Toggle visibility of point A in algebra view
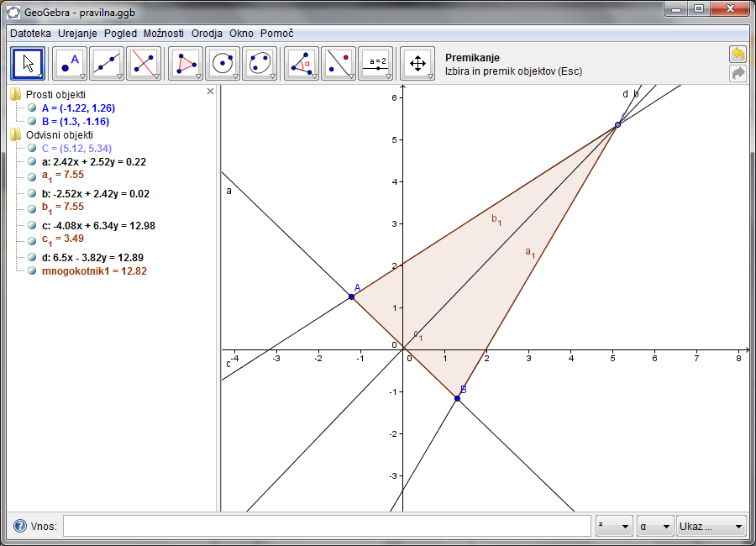 (x=32, y=108)
